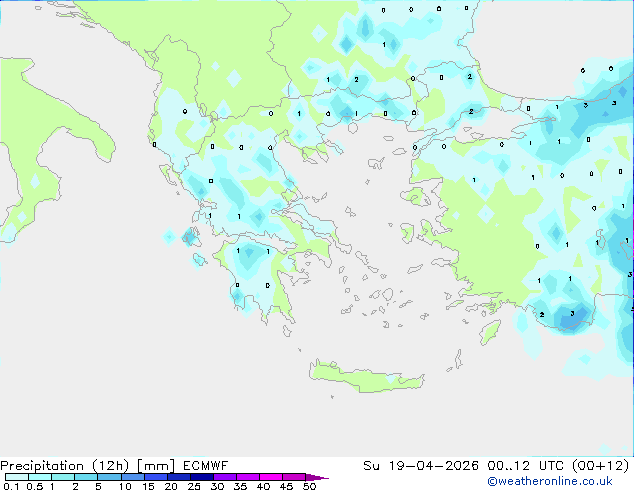This screenshot has width=634, height=490.
Task: Click the legend scale value '25'
Action: pos(194,486)
